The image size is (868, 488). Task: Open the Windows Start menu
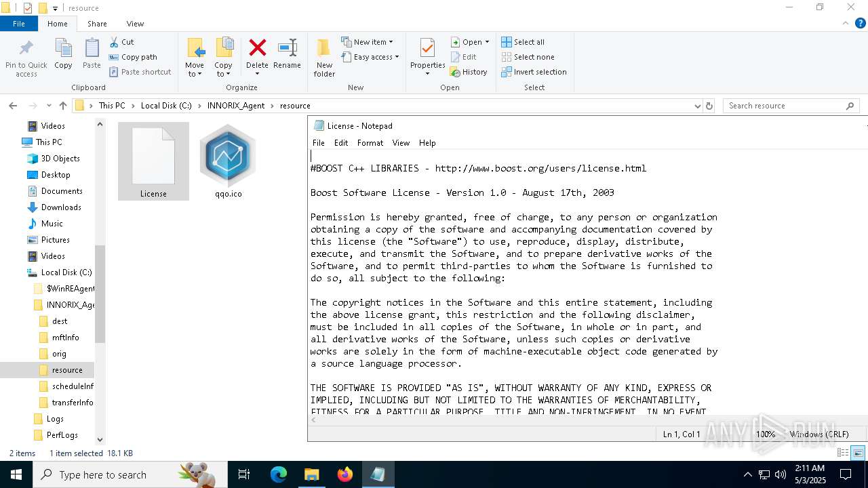coord(16,474)
